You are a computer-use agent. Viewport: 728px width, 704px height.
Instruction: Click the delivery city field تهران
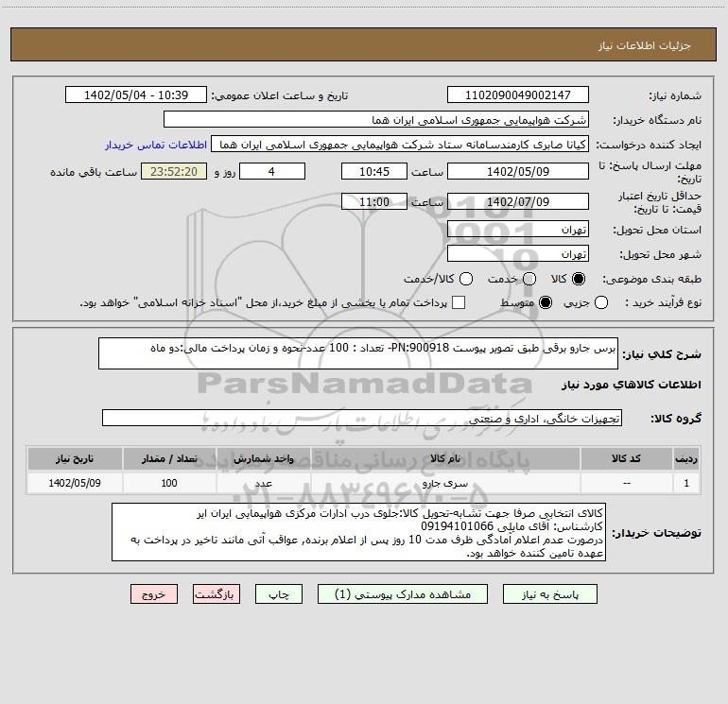tap(518, 254)
